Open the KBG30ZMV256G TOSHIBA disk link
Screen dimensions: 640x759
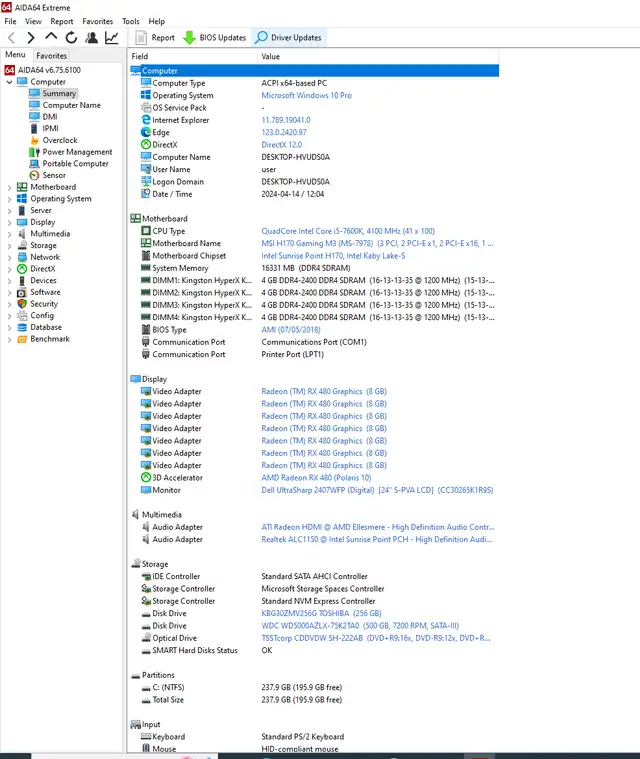click(321, 613)
